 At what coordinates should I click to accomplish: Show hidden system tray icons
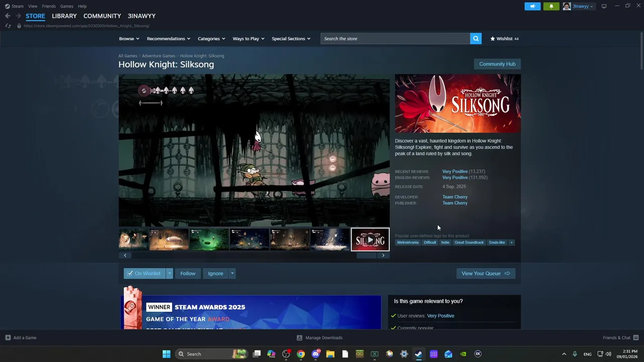[563, 354]
